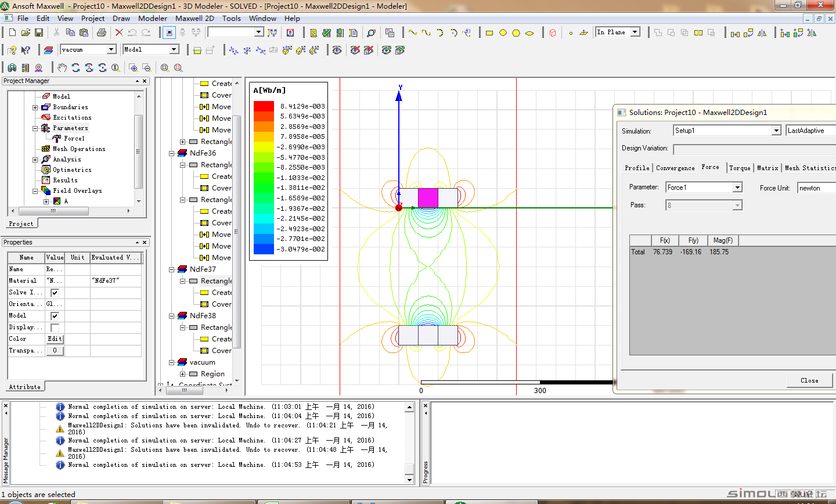Click the Print toolbar icon

click(102, 33)
